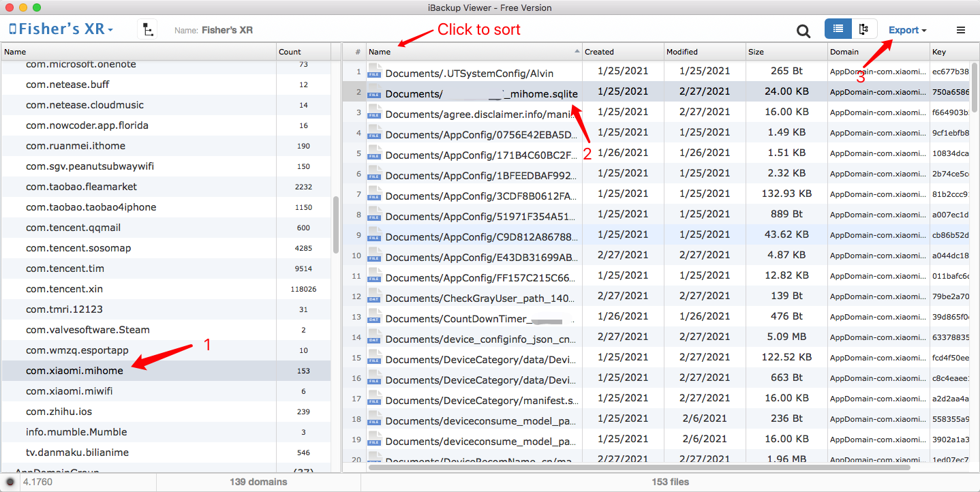
Task: Select com.sgv.peanutsubwaywifi domain
Action: [166, 166]
